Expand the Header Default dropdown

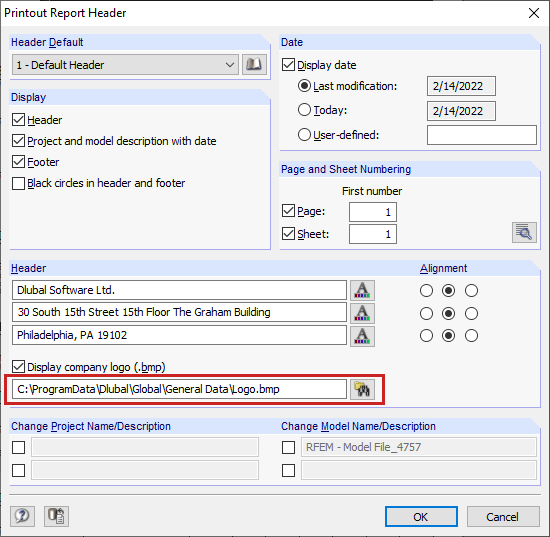pos(125,65)
